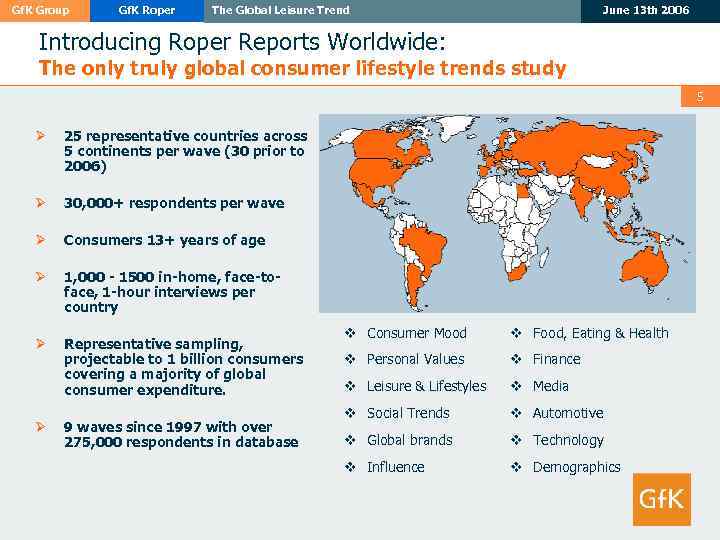Image resolution: width=720 pixels, height=540 pixels.
Task: Click the diamond bullet beside Technology
Action: (x=517, y=440)
